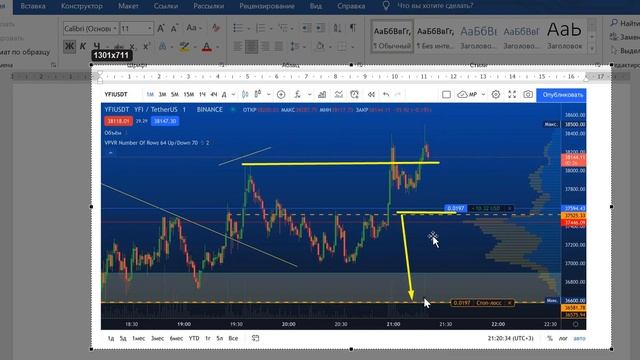Image resolution: width=640 pixels, height=360 pixels.
Task: Open the Рецензирование tab
Action: pos(267,6)
